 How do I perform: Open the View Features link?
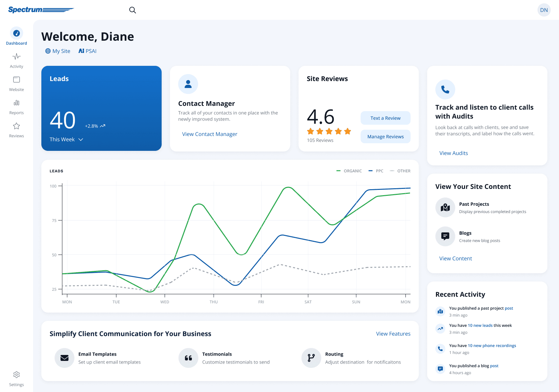coord(393,334)
